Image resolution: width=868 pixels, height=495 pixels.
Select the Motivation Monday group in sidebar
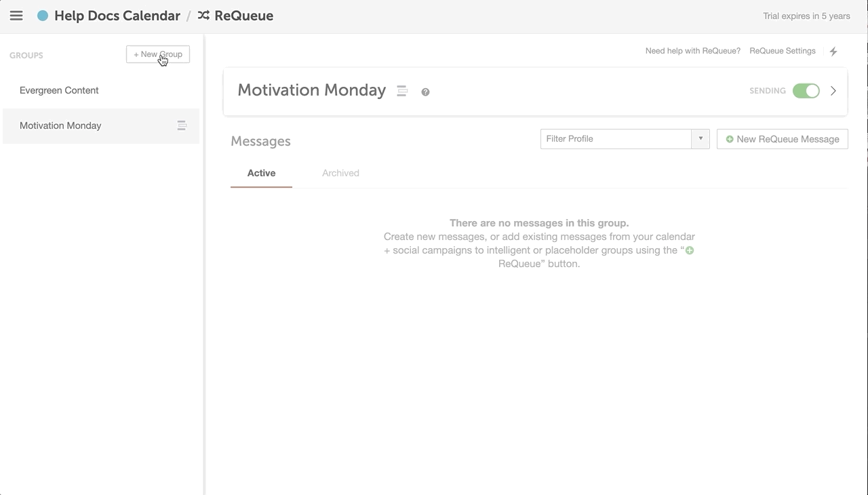[x=101, y=125]
